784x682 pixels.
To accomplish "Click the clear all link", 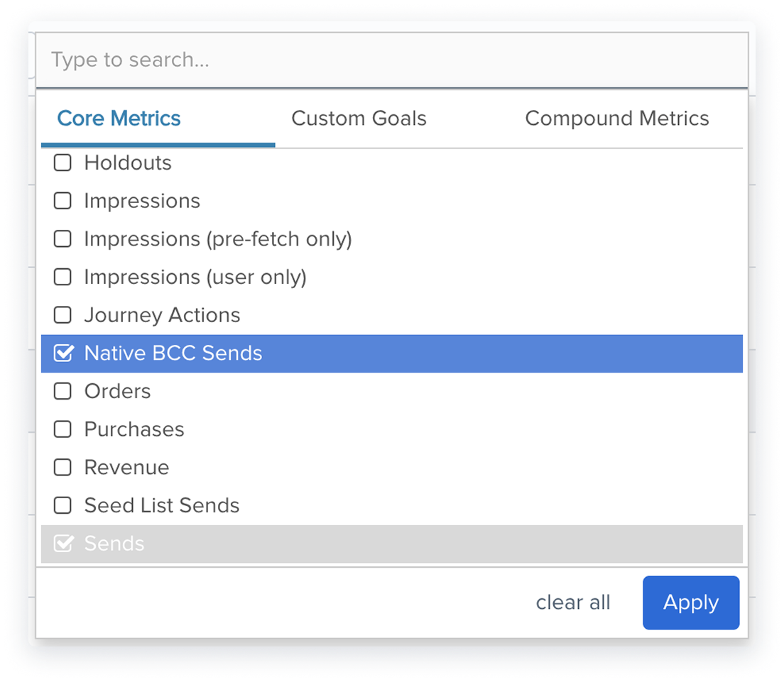I will (573, 603).
